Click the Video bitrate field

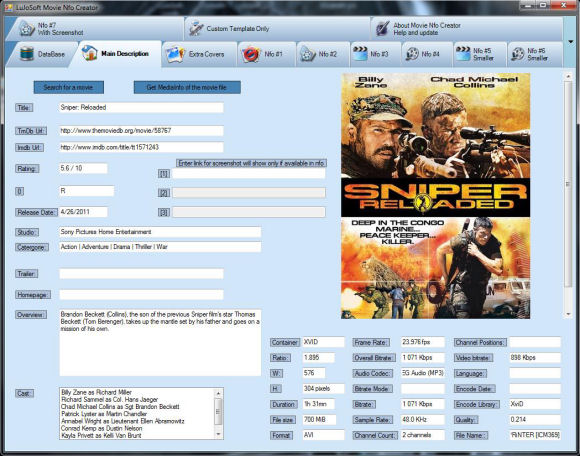click(x=535, y=358)
